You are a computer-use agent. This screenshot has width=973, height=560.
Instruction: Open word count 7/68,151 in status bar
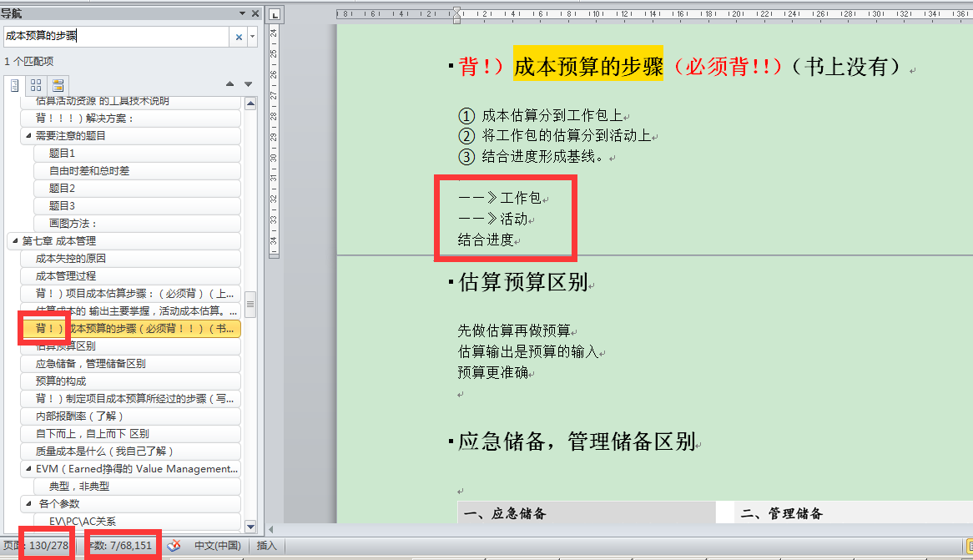tap(120, 546)
